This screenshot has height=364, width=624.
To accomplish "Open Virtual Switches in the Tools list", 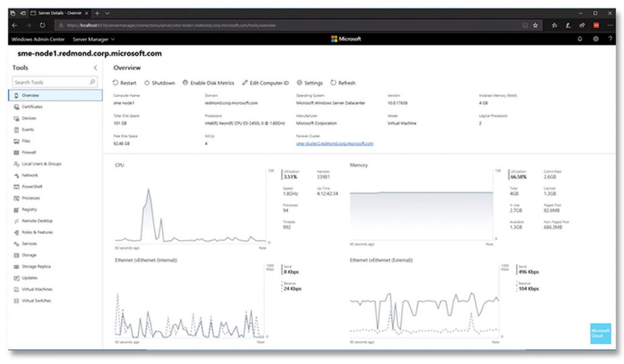I will (x=55, y=301).
